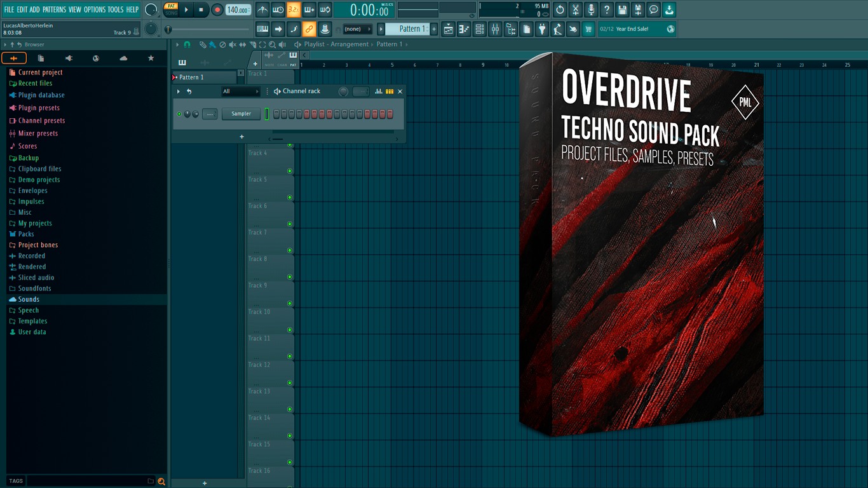Open the shop cart icon

[588, 29]
